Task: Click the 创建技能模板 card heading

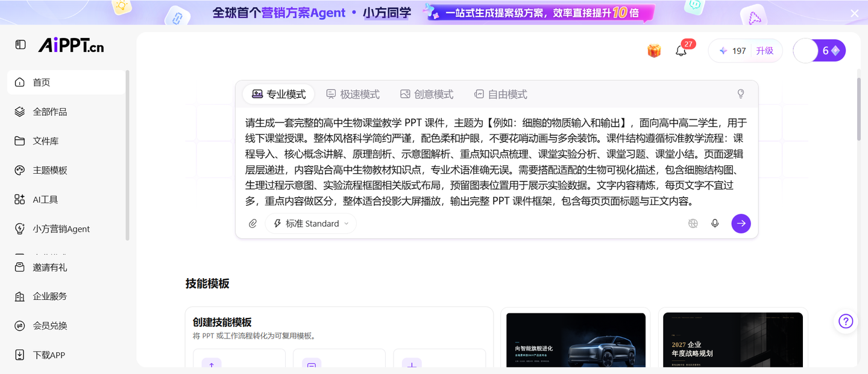Action: (222, 322)
